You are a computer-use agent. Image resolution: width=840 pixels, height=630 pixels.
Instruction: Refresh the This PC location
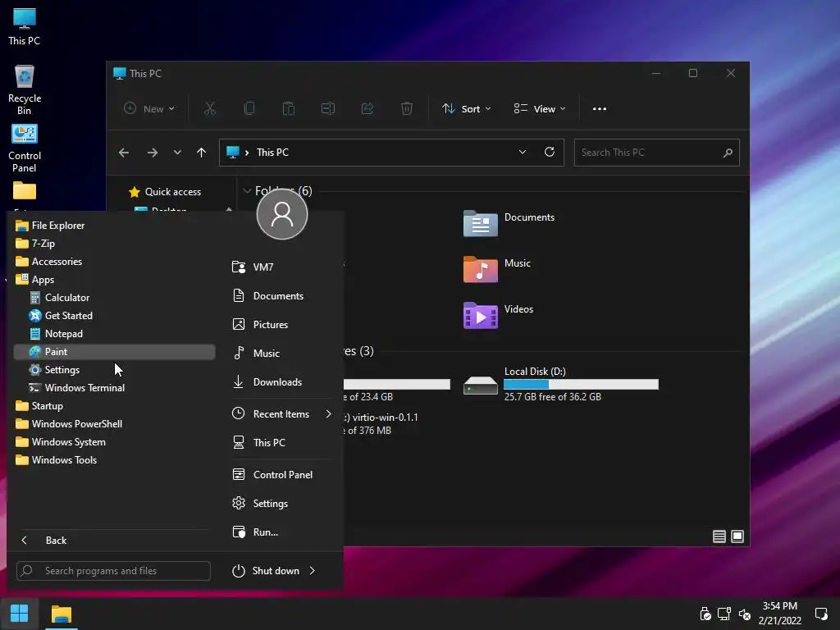549,152
